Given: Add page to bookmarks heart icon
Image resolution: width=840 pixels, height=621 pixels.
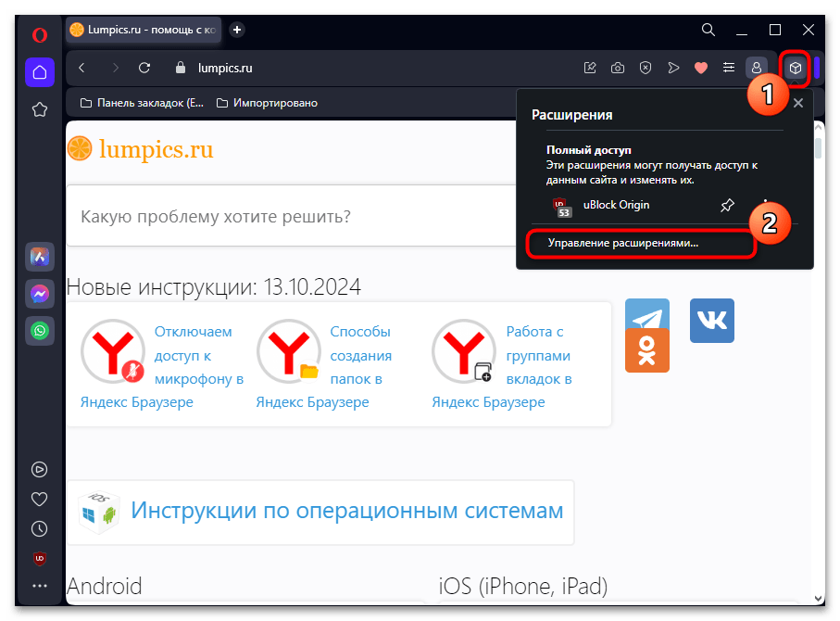Looking at the screenshot, I should tap(701, 68).
